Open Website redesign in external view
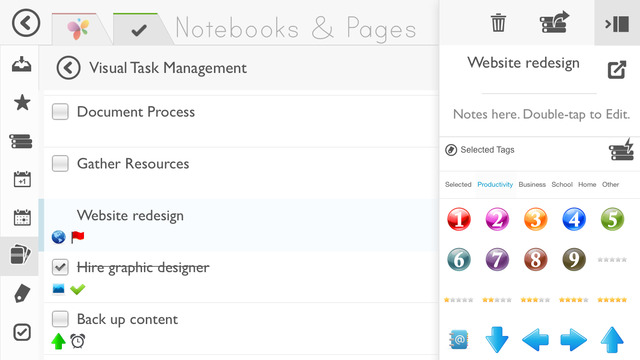 tap(617, 70)
